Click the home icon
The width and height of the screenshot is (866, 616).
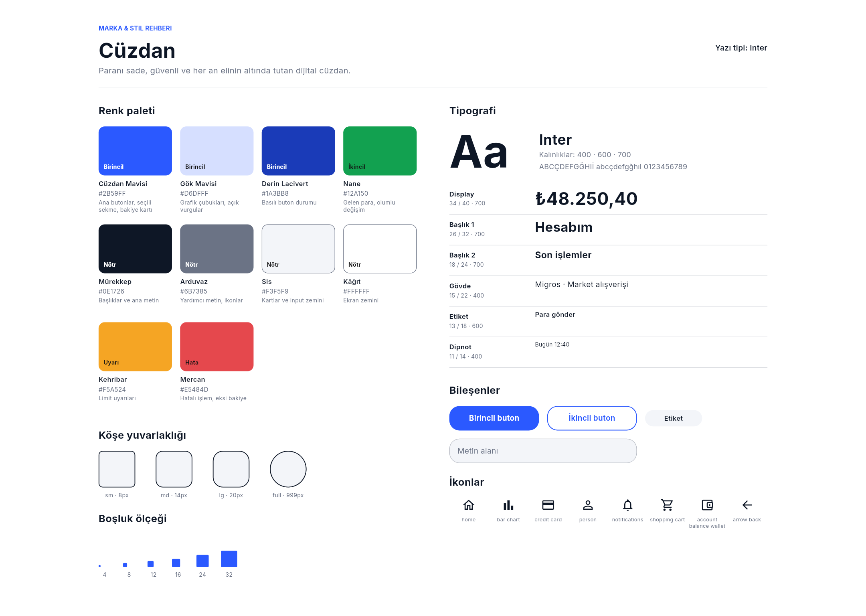coord(468,505)
